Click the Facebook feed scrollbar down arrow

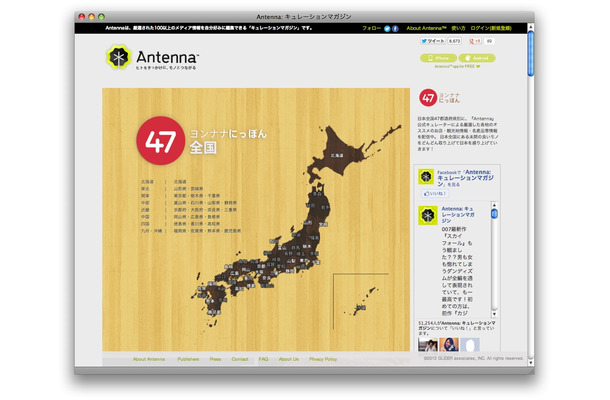tap(494, 314)
